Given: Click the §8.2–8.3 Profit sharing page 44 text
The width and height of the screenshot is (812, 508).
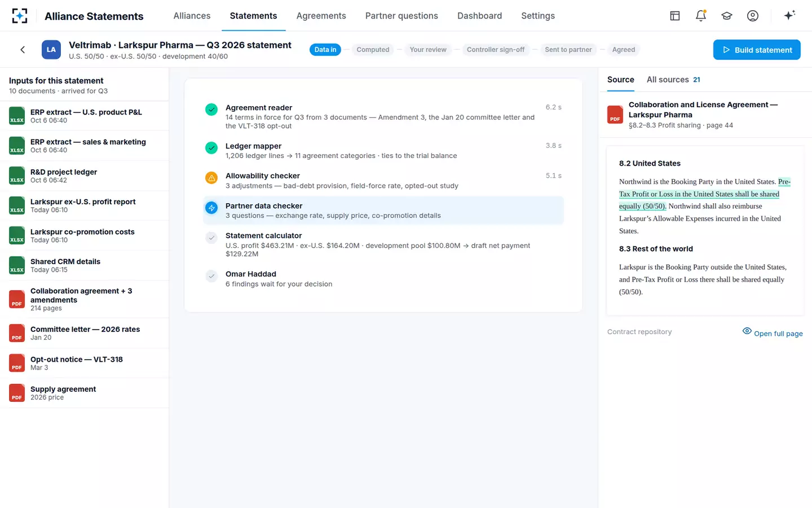Looking at the screenshot, I should coord(681,125).
